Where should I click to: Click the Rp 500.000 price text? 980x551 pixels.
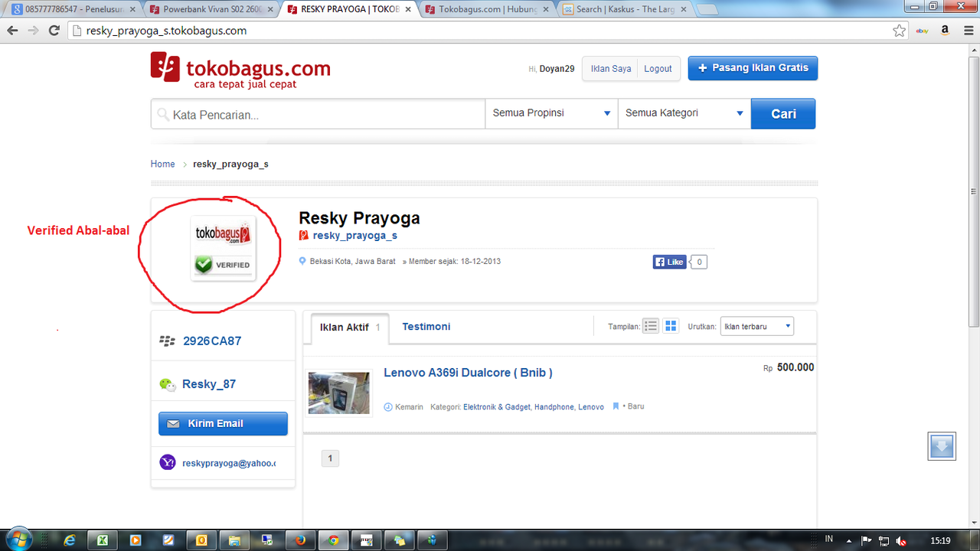tap(789, 367)
